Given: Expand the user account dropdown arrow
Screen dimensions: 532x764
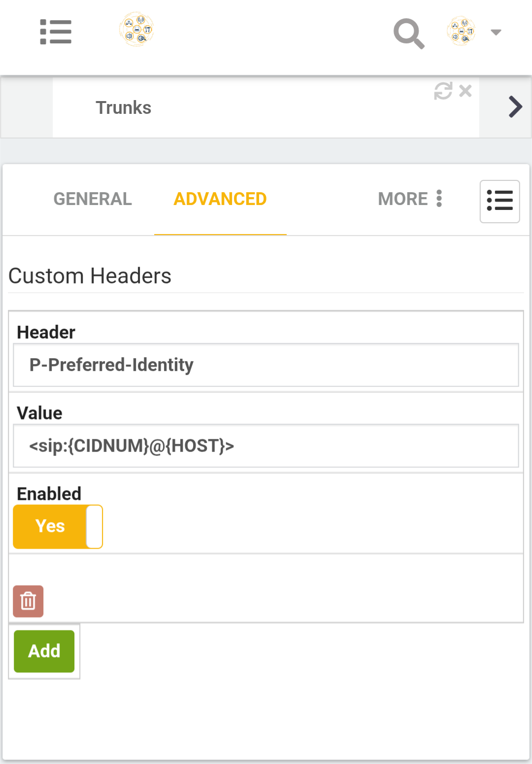Looking at the screenshot, I should pos(496,33).
